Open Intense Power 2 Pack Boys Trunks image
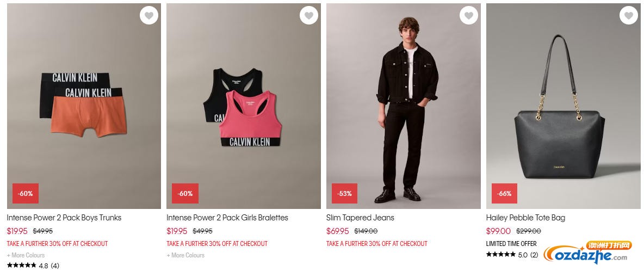The width and height of the screenshot is (644, 271). point(84,106)
